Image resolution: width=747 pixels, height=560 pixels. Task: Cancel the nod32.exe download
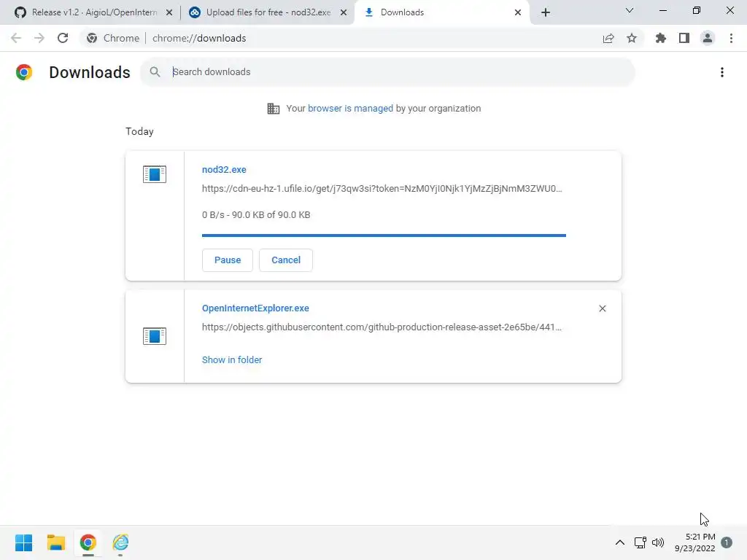(x=286, y=260)
